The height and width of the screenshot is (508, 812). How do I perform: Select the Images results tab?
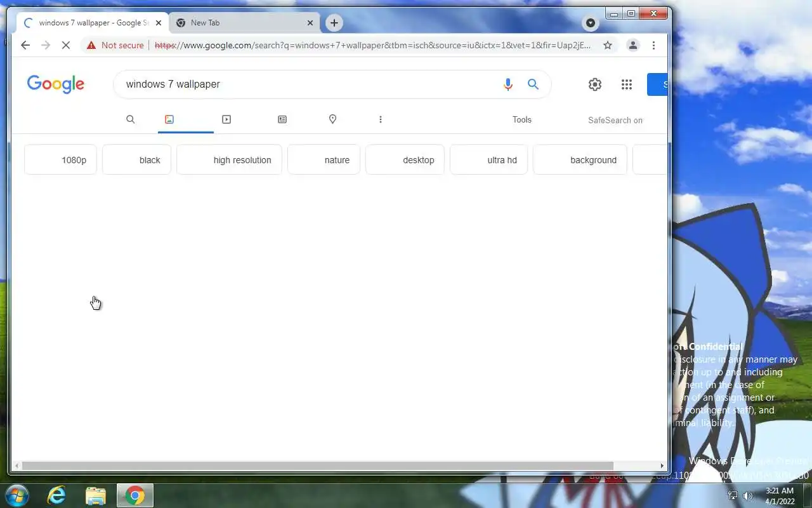click(x=186, y=119)
